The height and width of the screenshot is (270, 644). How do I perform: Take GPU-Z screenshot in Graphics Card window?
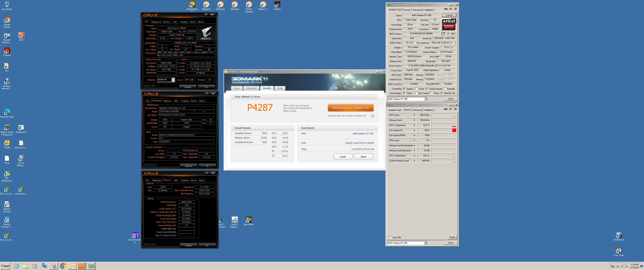(446, 9)
